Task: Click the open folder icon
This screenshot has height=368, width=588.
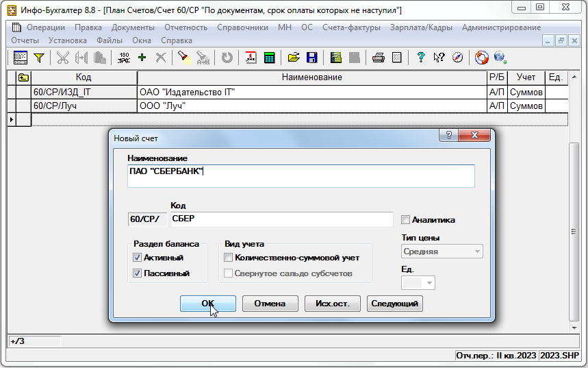Action: tap(294, 58)
